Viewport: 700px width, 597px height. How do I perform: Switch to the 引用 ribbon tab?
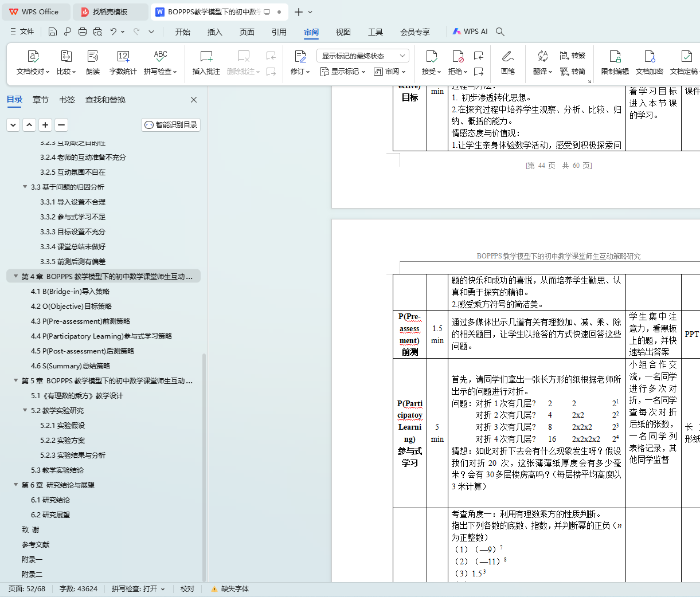tap(279, 32)
